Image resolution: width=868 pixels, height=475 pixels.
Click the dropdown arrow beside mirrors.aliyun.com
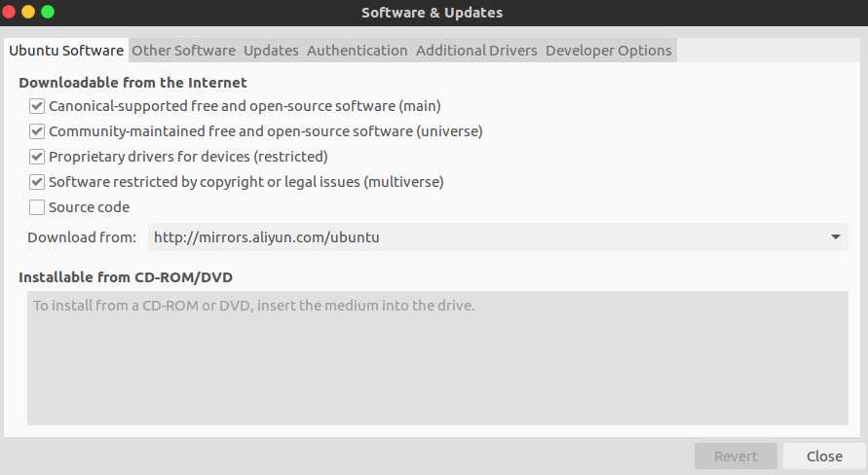[x=835, y=237]
